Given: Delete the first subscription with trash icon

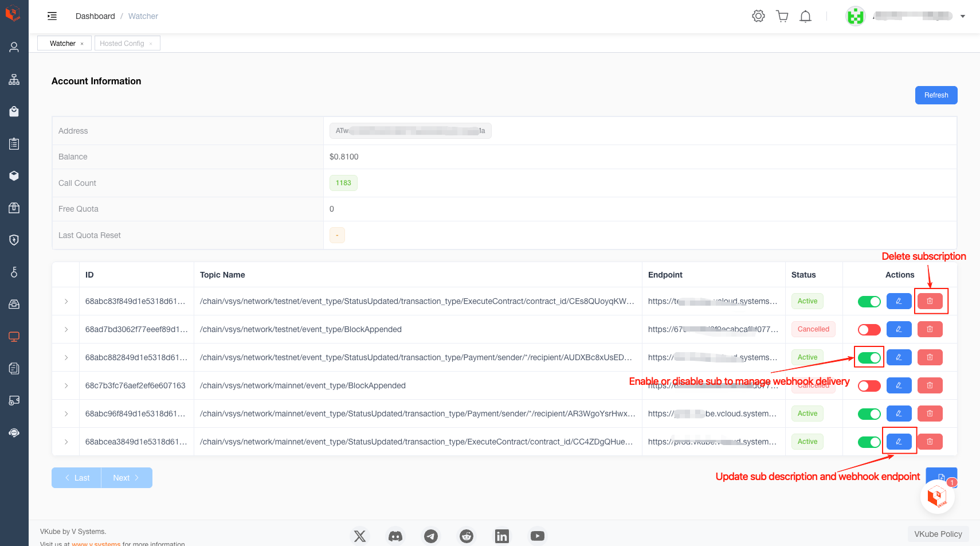Looking at the screenshot, I should (930, 301).
